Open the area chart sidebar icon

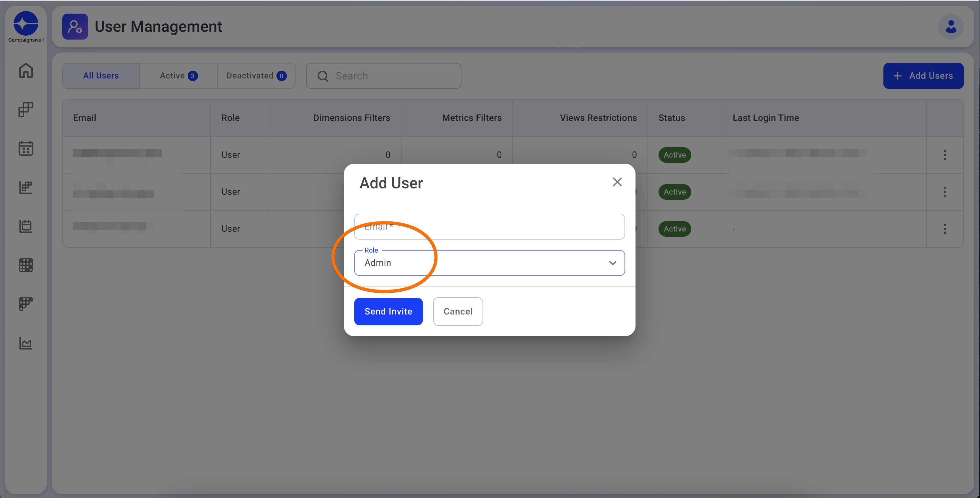pyautogui.click(x=26, y=343)
